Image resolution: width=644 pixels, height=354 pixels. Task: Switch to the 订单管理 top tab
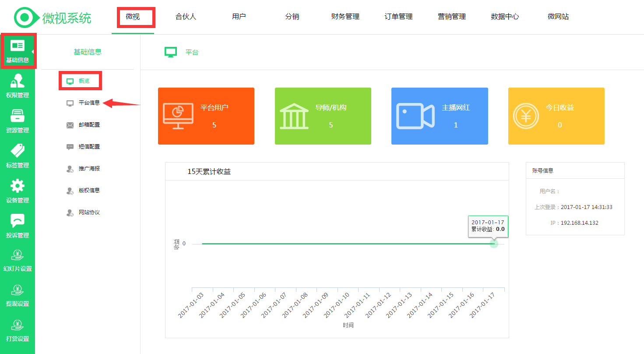pyautogui.click(x=399, y=17)
